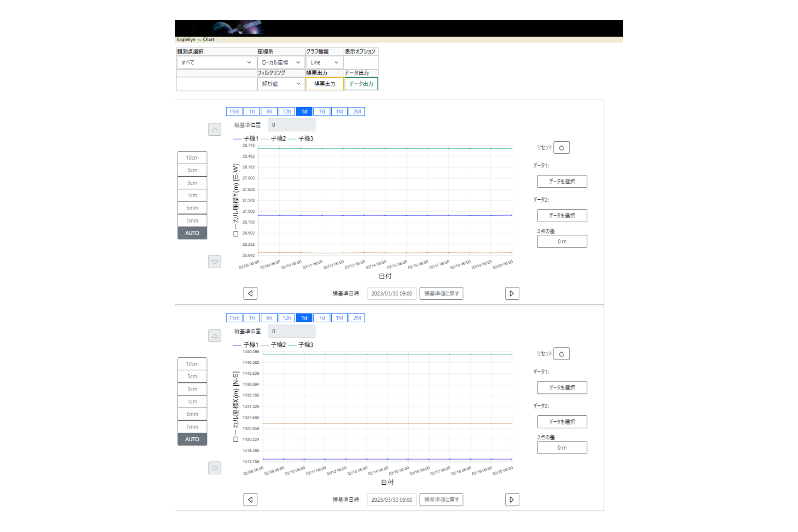Click the 帳票出力 button
798x532 pixels.
[325, 84]
